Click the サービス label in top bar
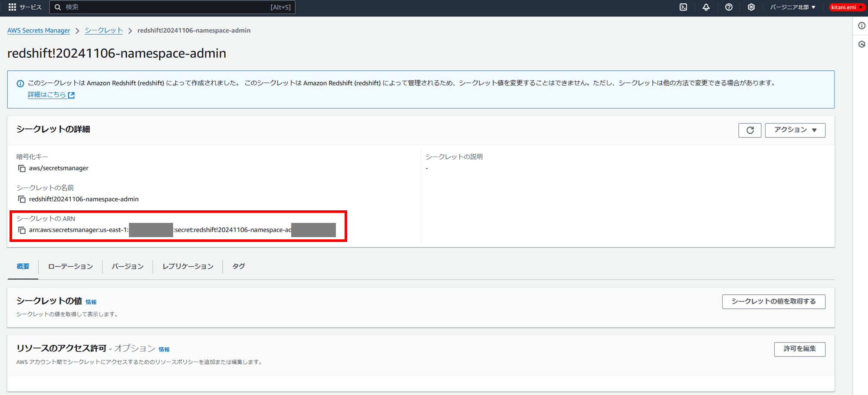This screenshot has width=868, height=395. tap(30, 7)
